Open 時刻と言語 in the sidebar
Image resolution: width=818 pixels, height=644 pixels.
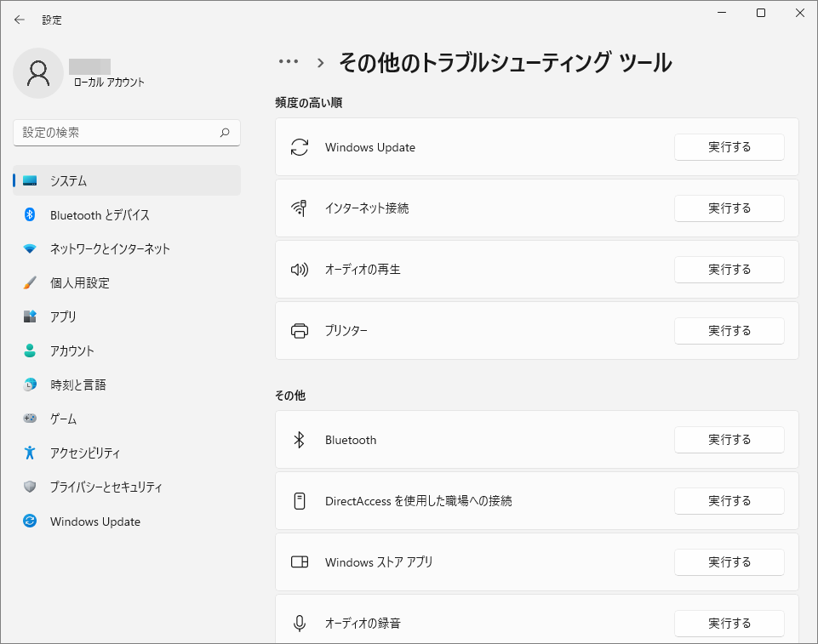(77, 385)
